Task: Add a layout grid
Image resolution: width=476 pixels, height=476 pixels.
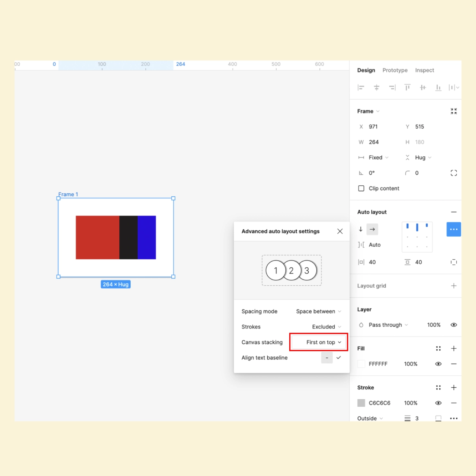Action: (x=454, y=286)
